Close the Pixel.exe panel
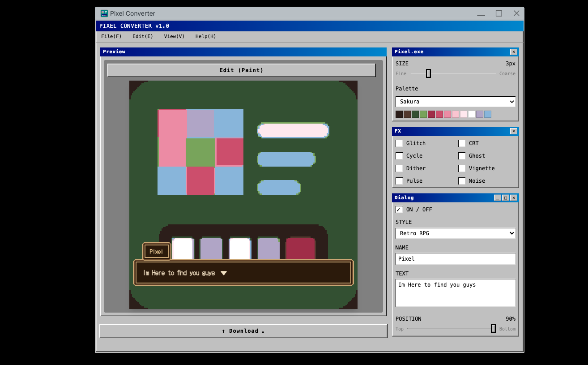This screenshot has height=365, width=588. (513, 52)
